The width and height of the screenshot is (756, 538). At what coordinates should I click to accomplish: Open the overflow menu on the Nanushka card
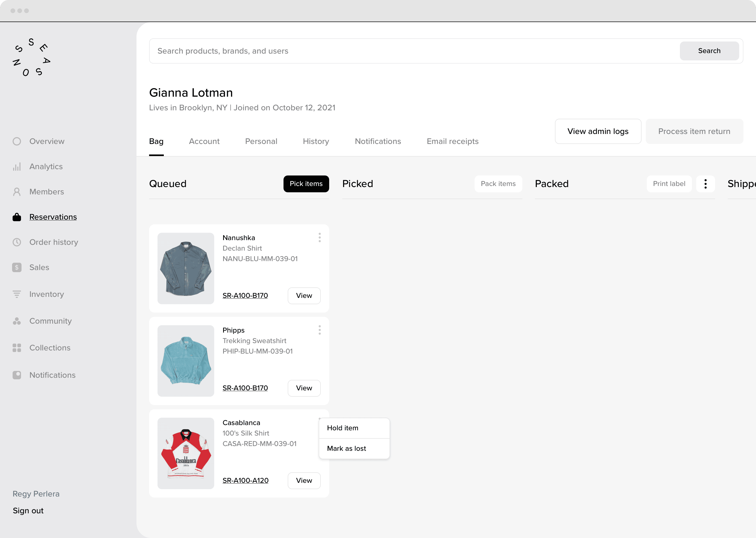coord(319,237)
